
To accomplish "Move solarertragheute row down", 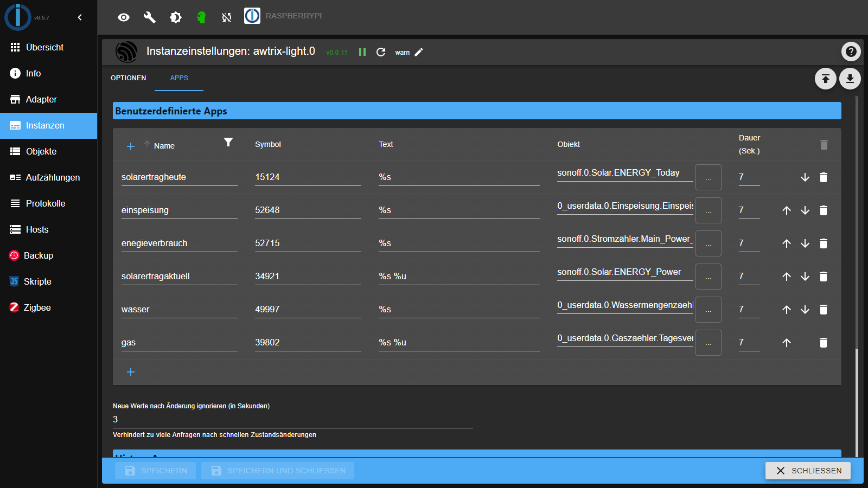I will (805, 177).
